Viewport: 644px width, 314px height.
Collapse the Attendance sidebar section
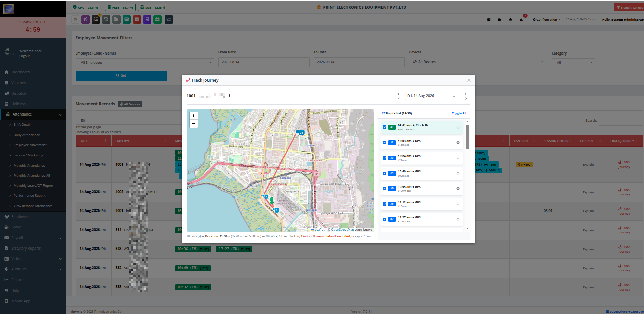[x=33, y=114]
